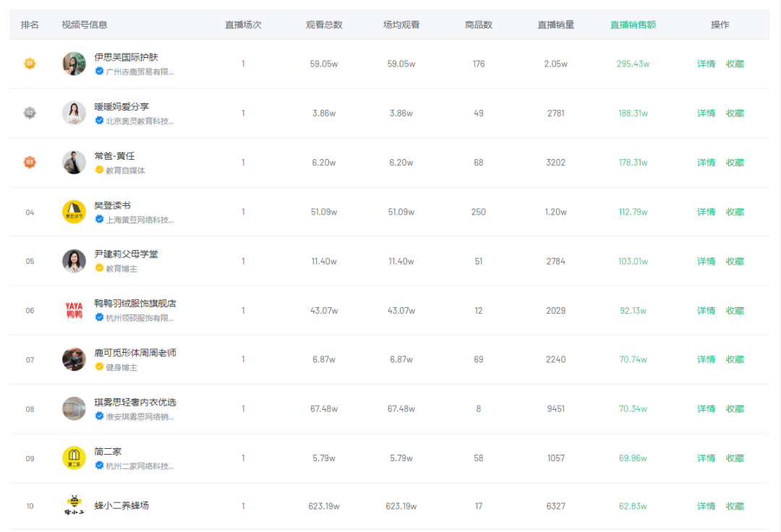Click 收藏 for 蜂小二养蜂场
The image size is (781, 532).
735,506
